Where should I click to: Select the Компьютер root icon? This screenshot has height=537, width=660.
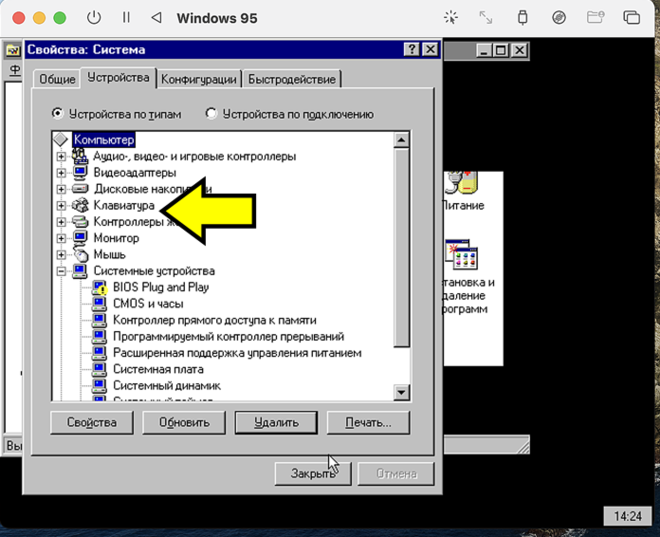(61, 139)
